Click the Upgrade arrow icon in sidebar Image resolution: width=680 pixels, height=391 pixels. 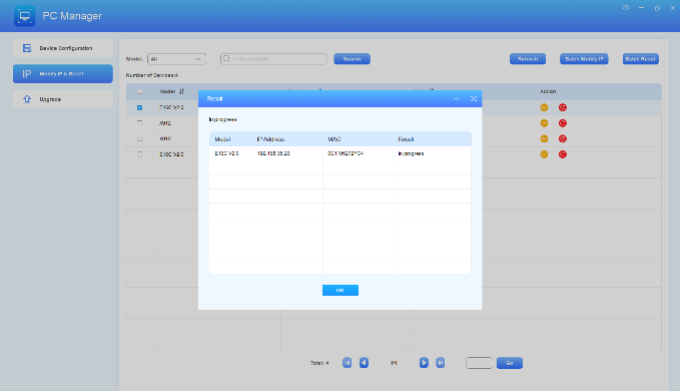(x=27, y=99)
